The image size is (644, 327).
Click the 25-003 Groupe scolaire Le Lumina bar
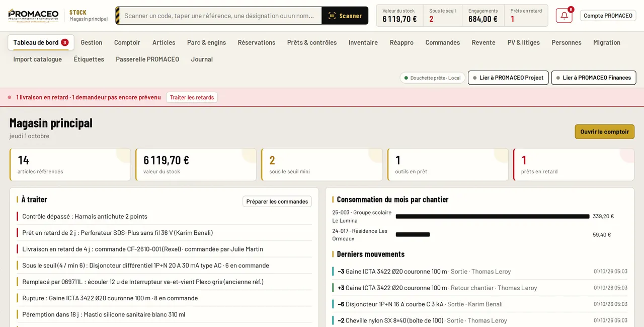point(493,216)
